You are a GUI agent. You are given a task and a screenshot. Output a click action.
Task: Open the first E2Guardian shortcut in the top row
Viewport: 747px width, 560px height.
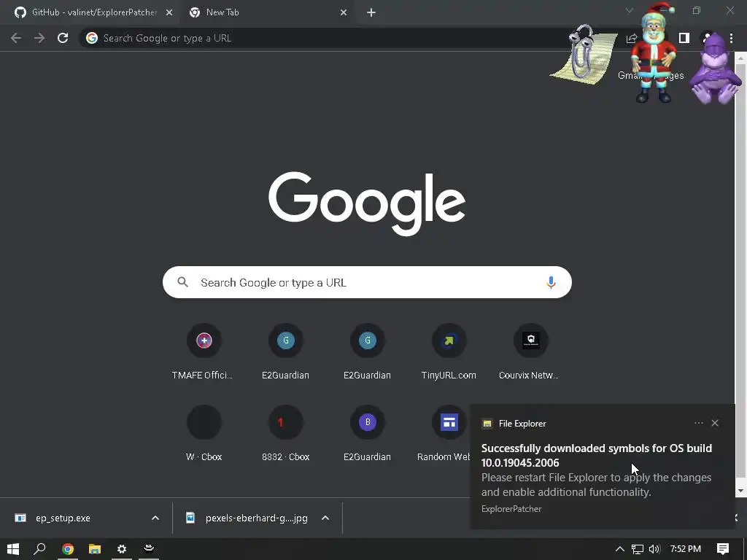point(285,351)
